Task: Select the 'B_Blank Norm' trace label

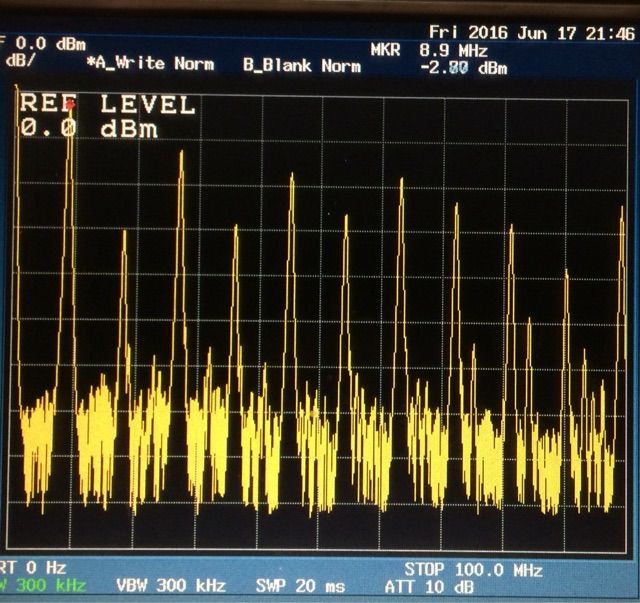Action: point(302,65)
